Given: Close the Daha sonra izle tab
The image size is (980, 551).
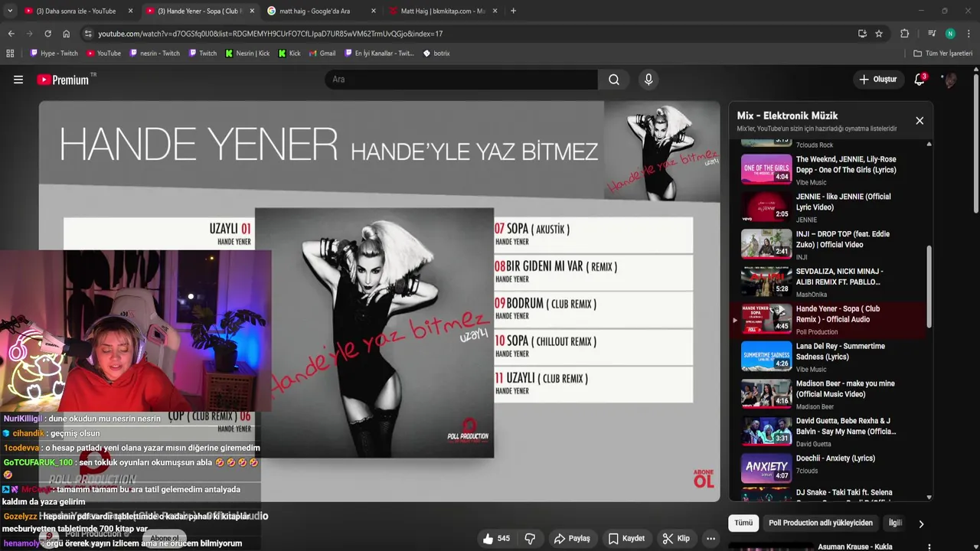Looking at the screenshot, I should click(x=130, y=11).
